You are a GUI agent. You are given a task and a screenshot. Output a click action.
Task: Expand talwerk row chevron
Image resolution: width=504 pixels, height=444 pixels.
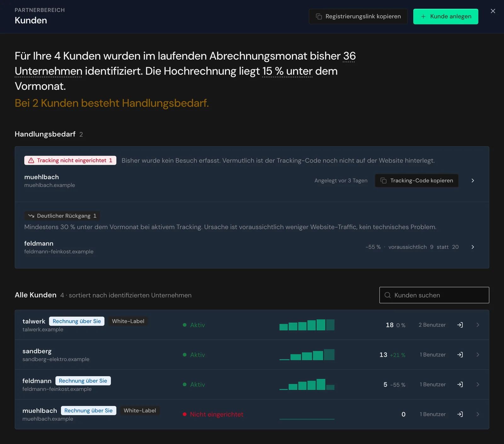pos(478,325)
